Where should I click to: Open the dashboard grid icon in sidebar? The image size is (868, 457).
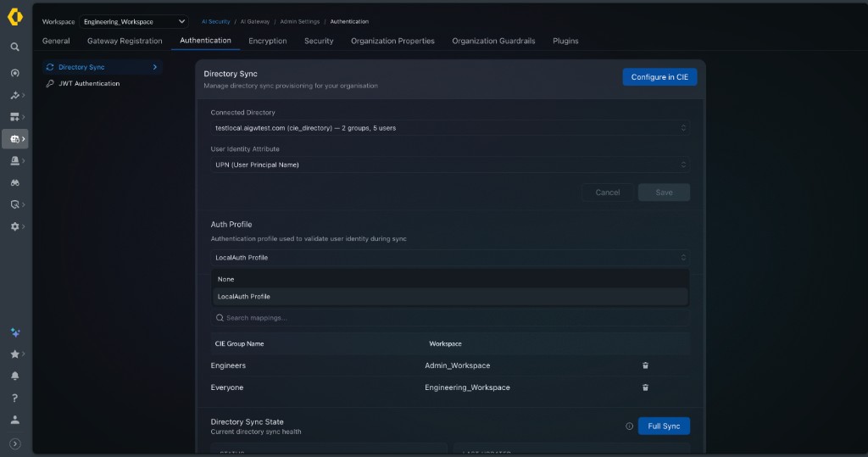tap(15, 117)
